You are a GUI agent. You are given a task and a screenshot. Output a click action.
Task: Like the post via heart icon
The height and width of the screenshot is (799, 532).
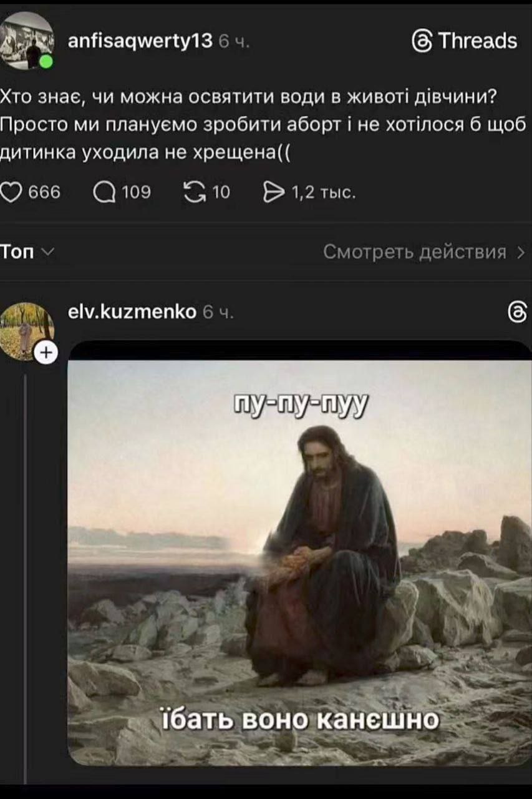[x=11, y=192]
